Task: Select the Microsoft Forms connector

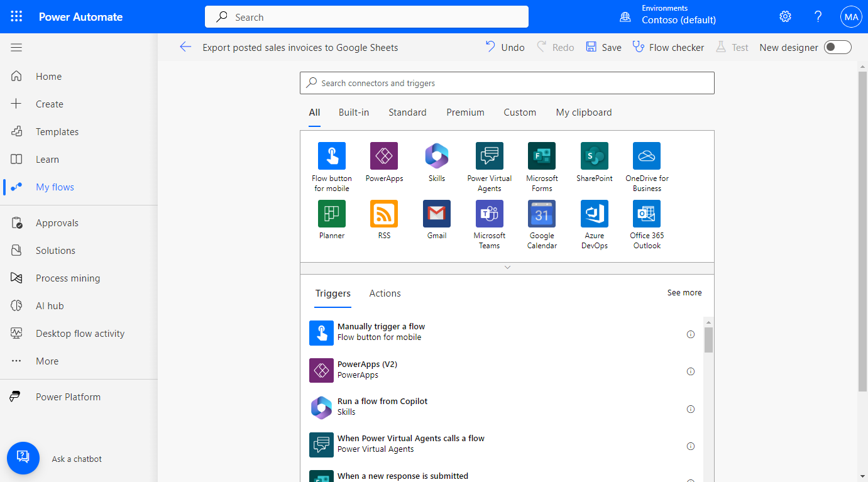Action: (x=541, y=156)
